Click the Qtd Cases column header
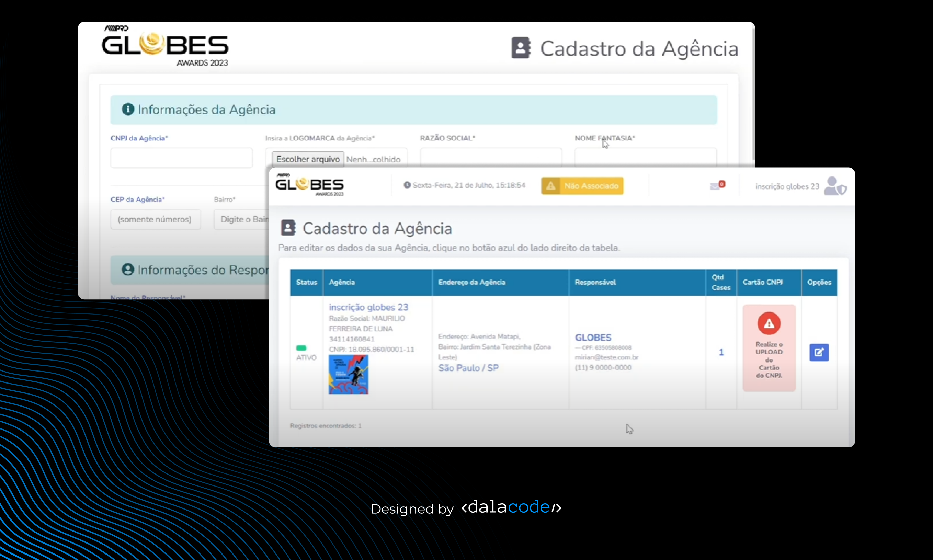 pos(721,282)
